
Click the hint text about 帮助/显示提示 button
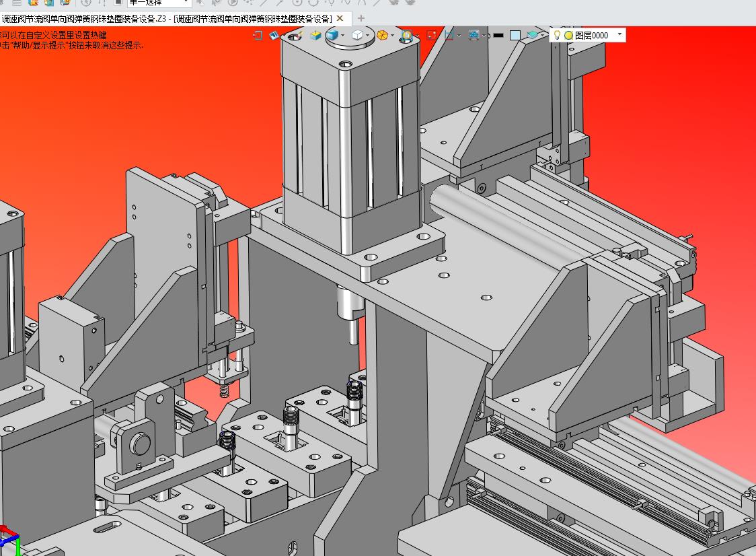[71, 45]
